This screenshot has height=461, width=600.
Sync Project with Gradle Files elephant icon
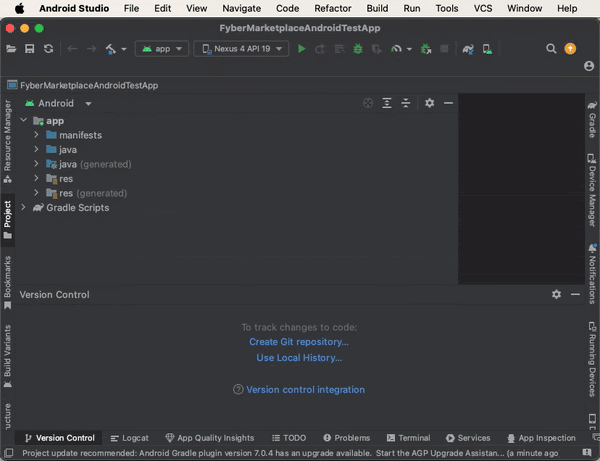468,49
